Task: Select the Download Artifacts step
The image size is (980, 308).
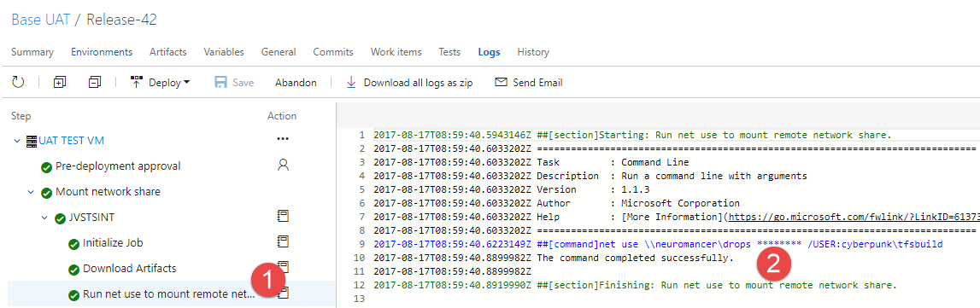Action: tap(129, 269)
